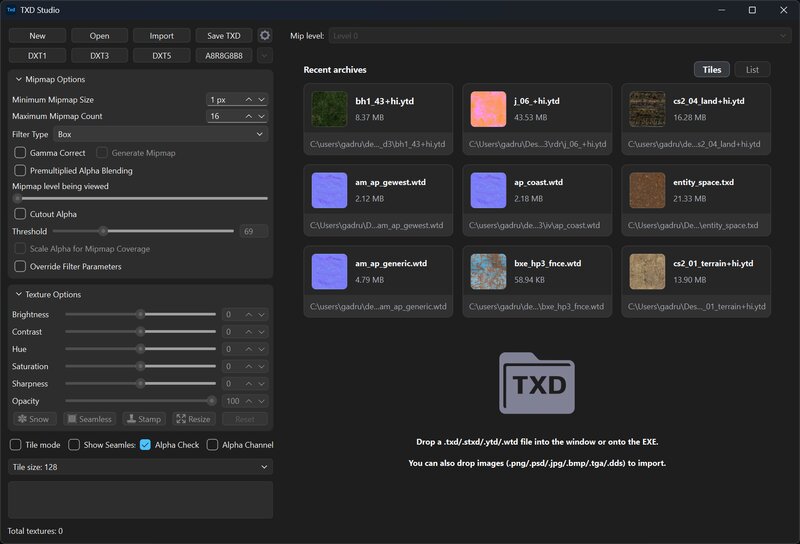Enable the Gamma Correct checkbox
Image resolution: width=800 pixels, height=544 pixels.
[21, 153]
